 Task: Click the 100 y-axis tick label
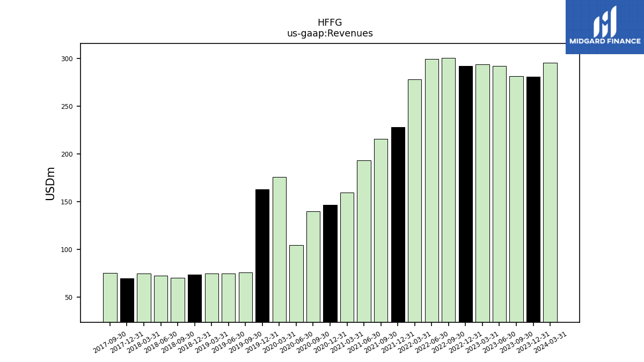67,249
